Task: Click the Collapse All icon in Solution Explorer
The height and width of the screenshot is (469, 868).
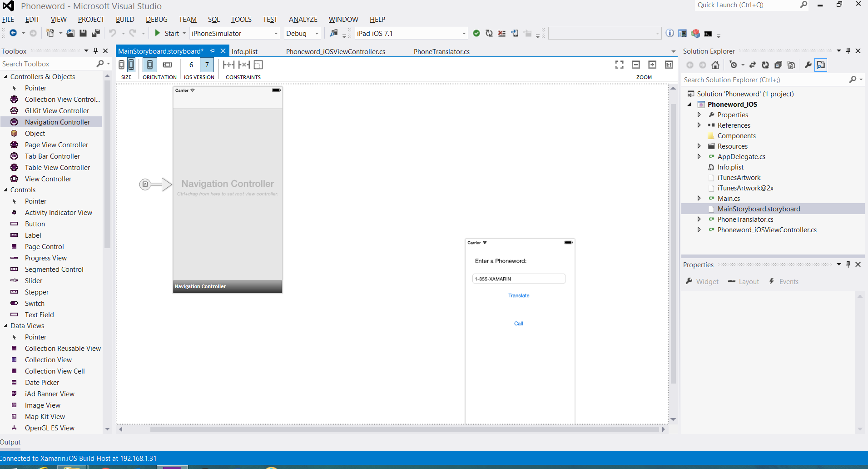Action: (x=778, y=65)
